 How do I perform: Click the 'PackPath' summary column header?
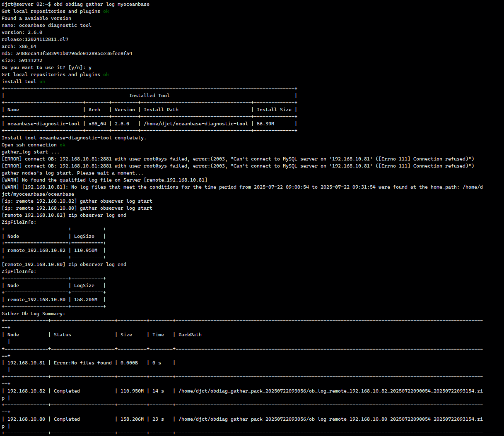(190, 335)
